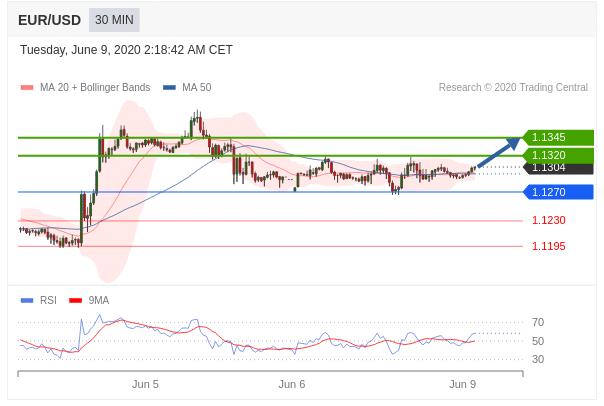Click the RSI legend label

point(48,300)
